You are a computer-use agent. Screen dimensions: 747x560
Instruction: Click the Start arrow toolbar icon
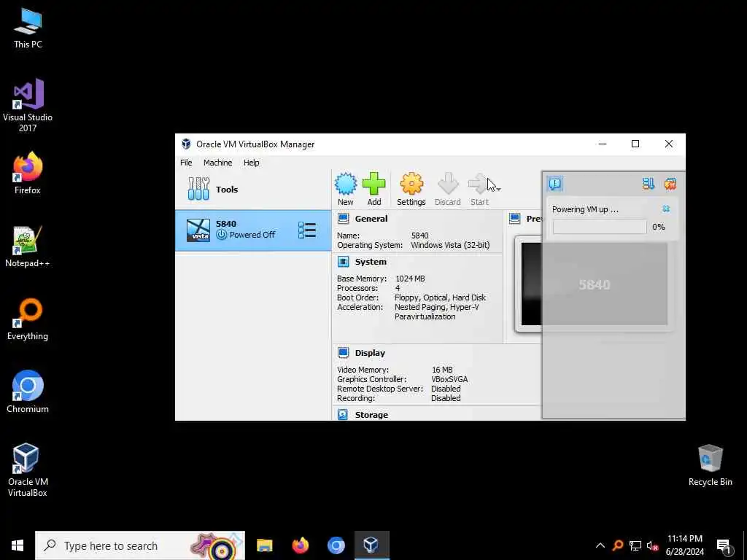coord(477,184)
